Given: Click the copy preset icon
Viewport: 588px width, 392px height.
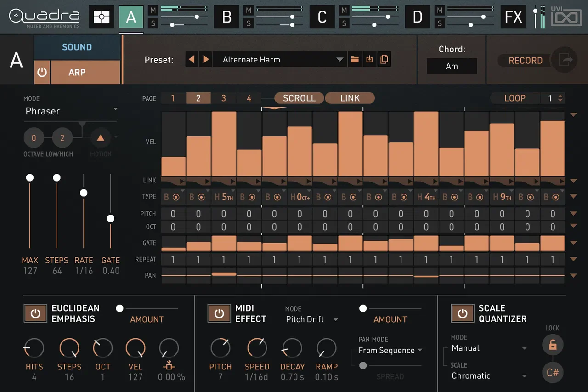Looking at the screenshot, I should click(384, 59).
